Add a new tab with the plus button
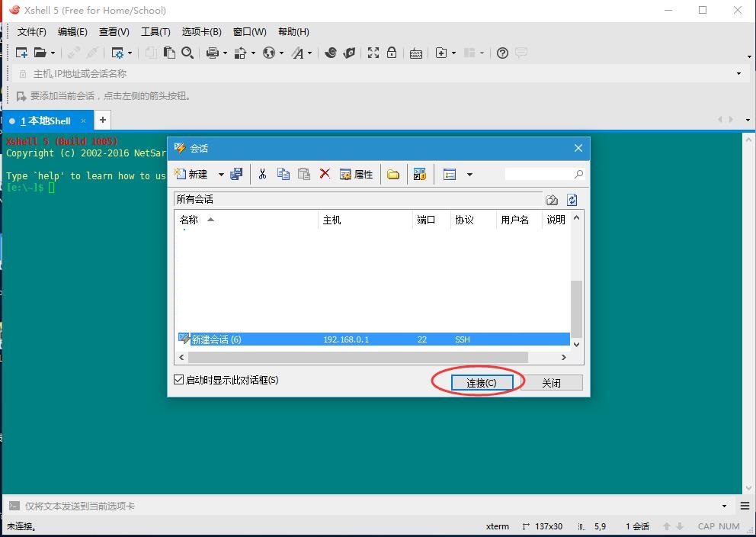This screenshot has height=537, width=756. click(x=103, y=120)
